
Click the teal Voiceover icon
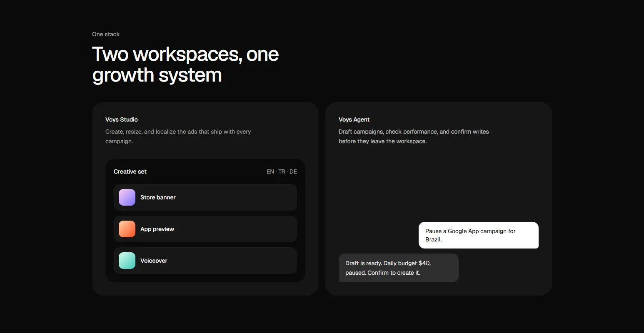coord(127,261)
